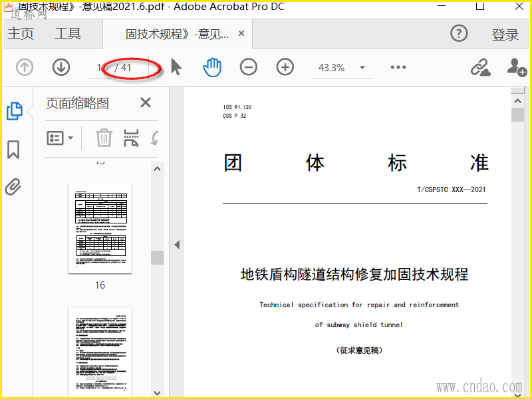Screen dimensions: 532x399
Task: Click the text CCS P 32
Action: click(x=235, y=116)
